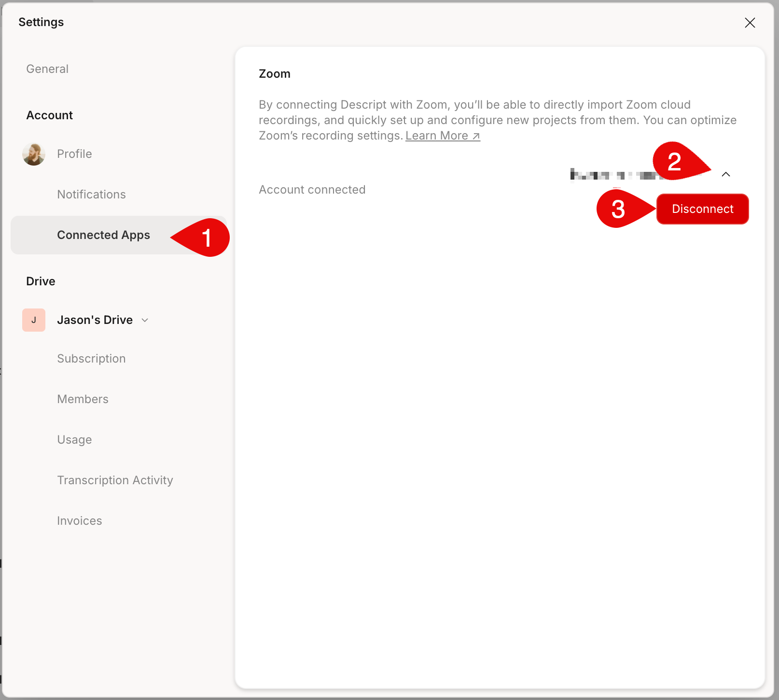Expand the Jason's Drive dropdown arrow

145,320
